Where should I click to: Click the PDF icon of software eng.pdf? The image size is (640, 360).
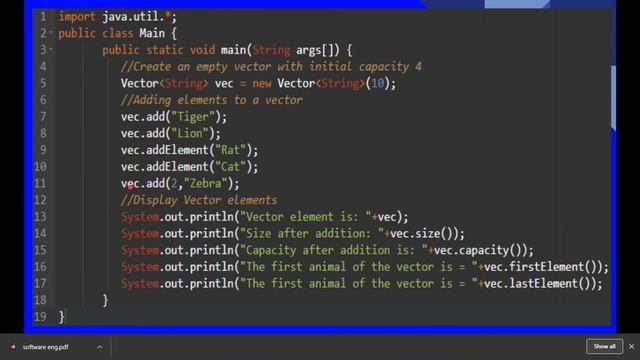13,347
